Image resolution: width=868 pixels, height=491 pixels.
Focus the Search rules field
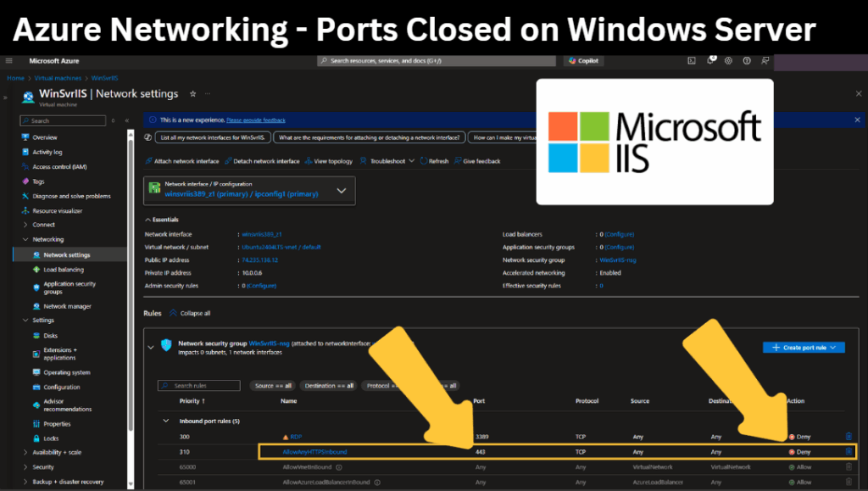tap(199, 386)
